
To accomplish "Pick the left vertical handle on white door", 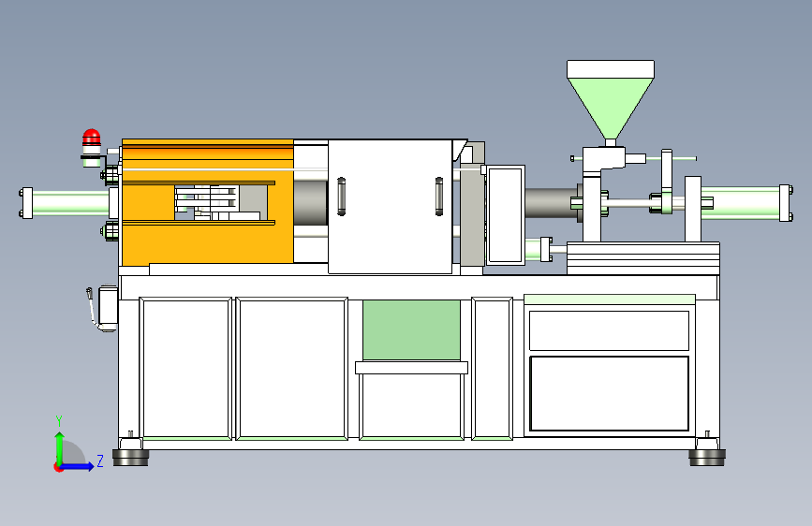I will (341, 197).
